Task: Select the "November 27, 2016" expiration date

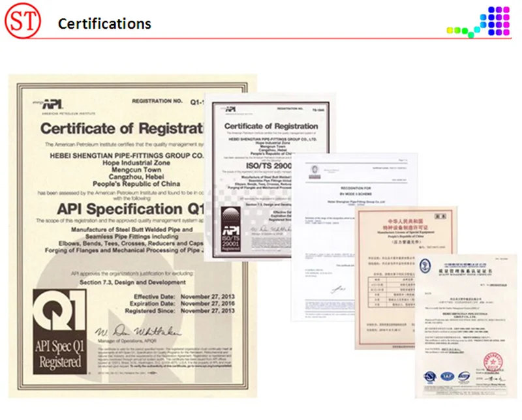Action: click(207, 303)
